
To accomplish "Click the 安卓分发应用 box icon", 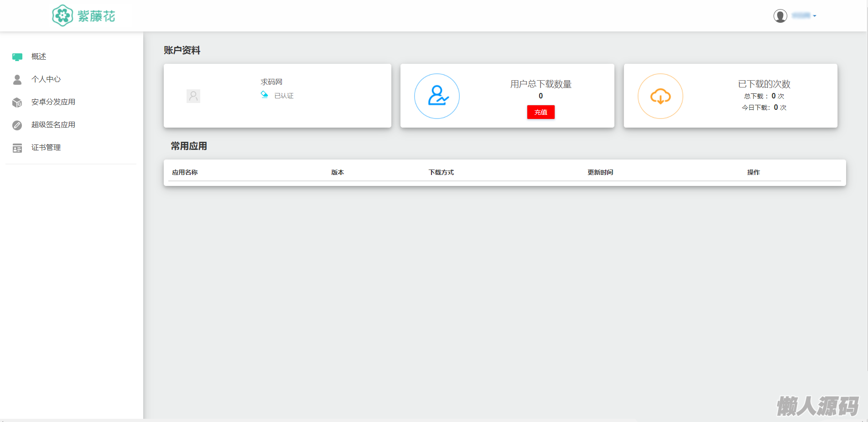I will click(x=17, y=103).
